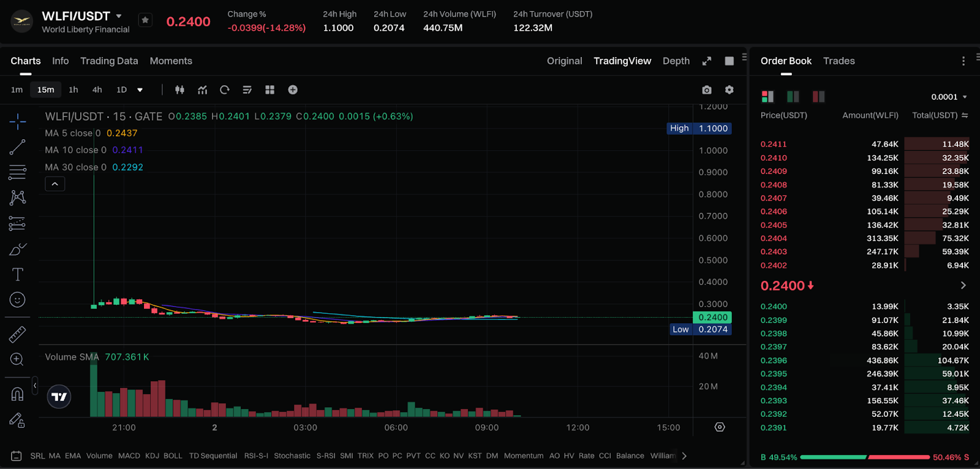Add the MACD indicator
Image resolution: width=980 pixels, height=469 pixels.
point(129,456)
